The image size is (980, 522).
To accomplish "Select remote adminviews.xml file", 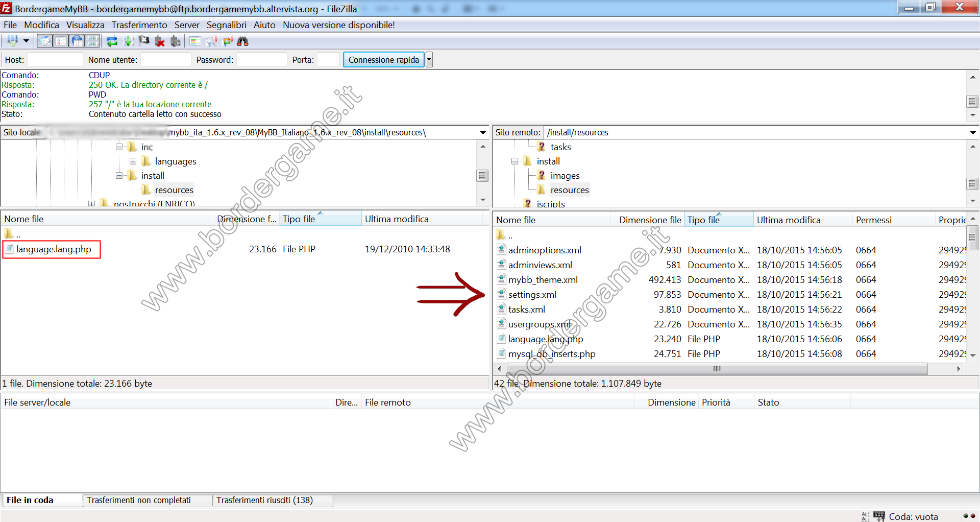I will [540, 265].
